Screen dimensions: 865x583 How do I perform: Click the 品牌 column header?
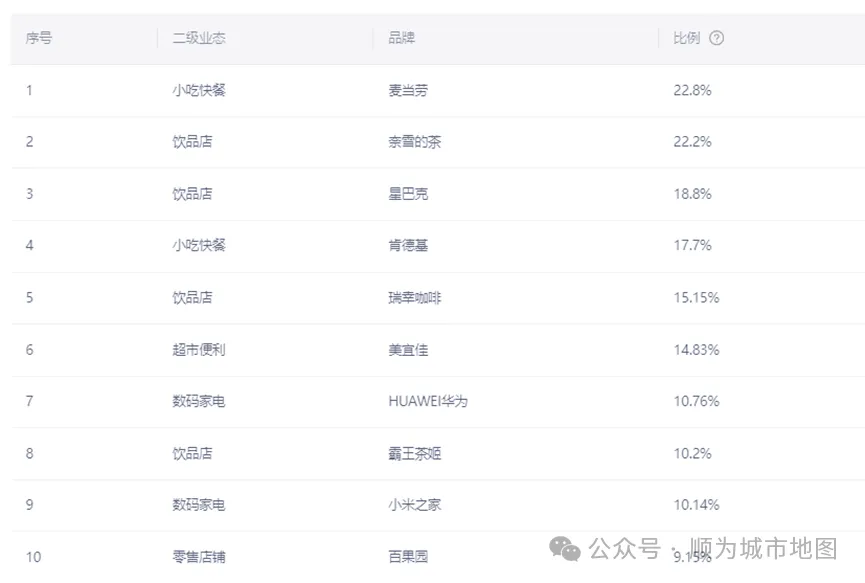point(401,38)
